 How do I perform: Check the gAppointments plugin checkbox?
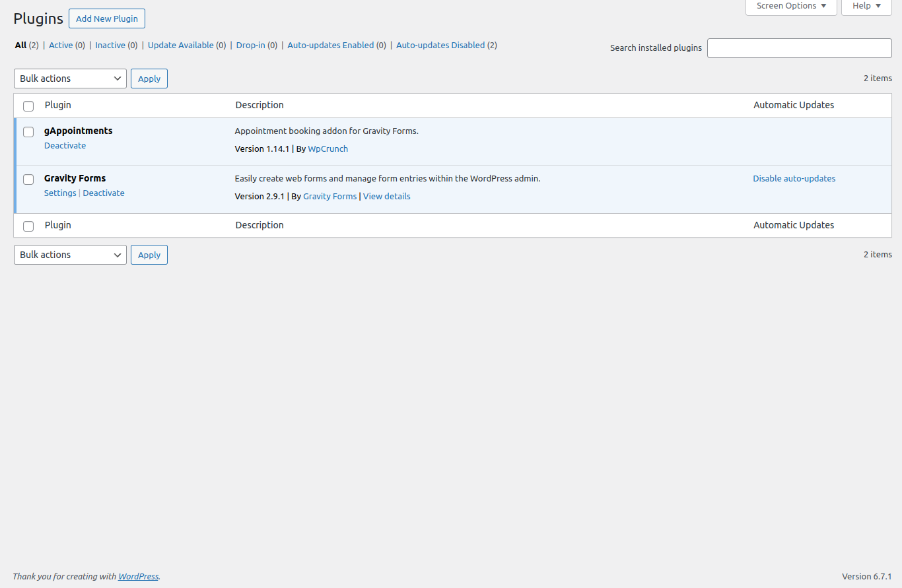click(x=28, y=132)
